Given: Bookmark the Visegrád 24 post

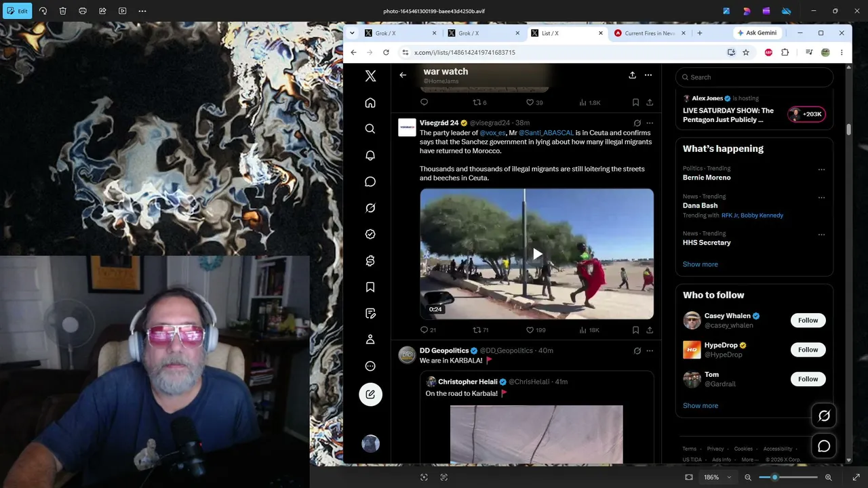Looking at the screenshot, I should click(635, 330).
